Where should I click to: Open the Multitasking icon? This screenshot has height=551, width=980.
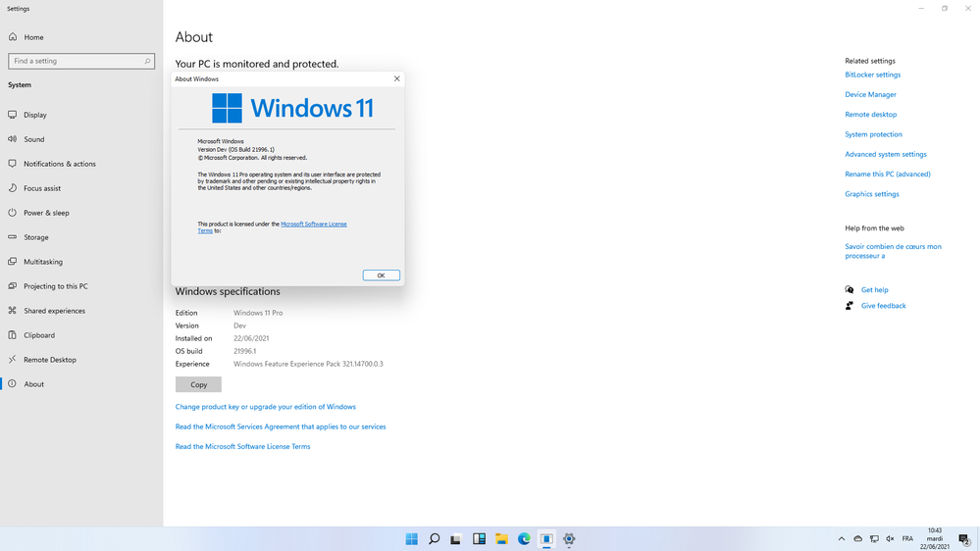coord(13,261)
